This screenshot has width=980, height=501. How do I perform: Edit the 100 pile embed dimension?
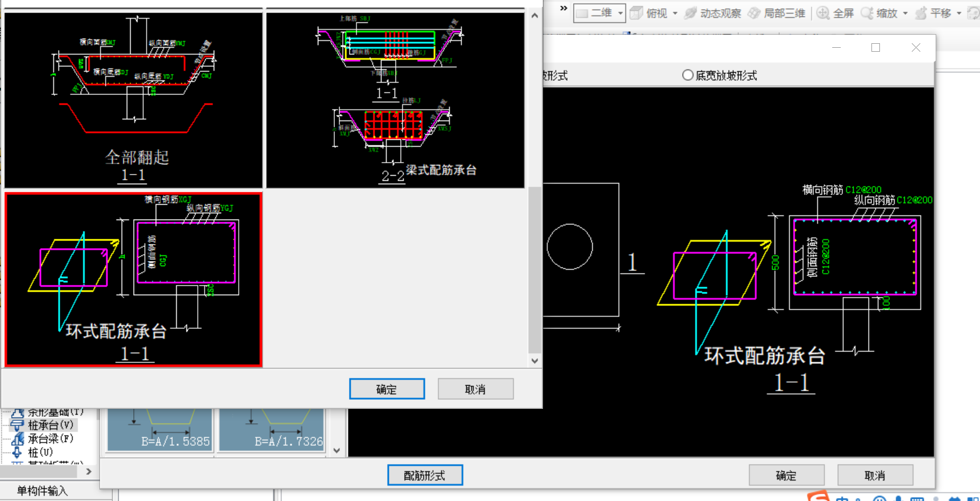click(x=886, y=303)
